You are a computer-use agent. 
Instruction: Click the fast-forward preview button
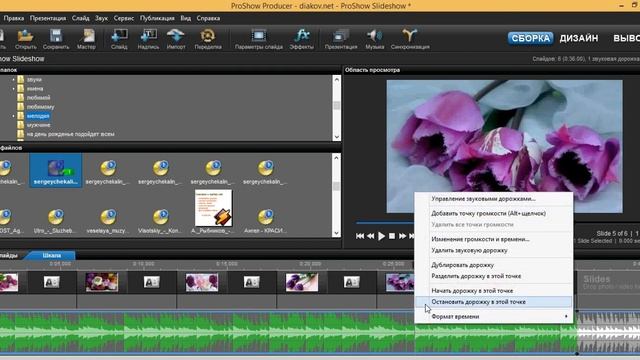[402, 236]
